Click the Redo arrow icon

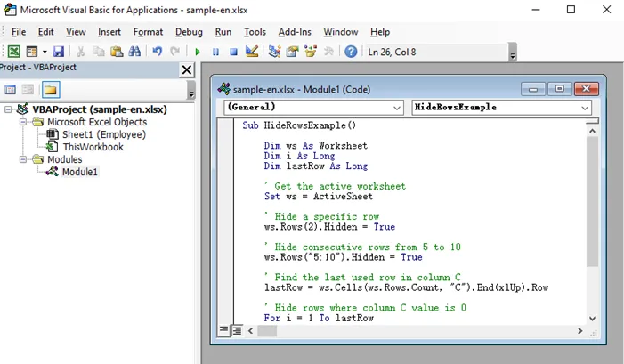(x=174, y=52)
